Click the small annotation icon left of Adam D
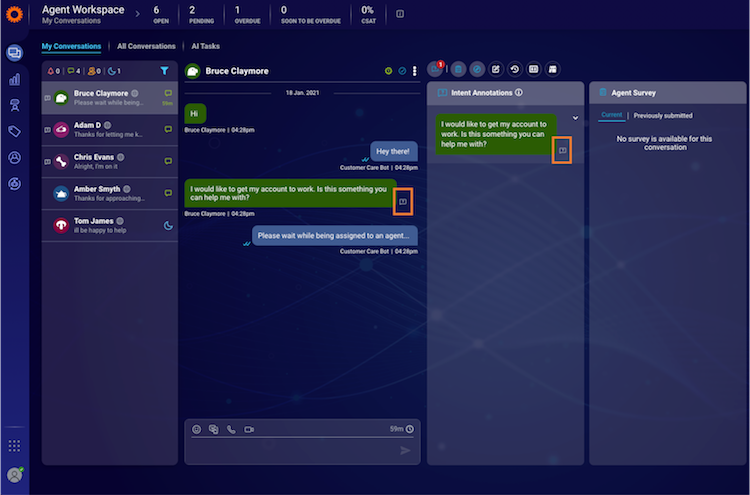 click(x=47, y=130)
